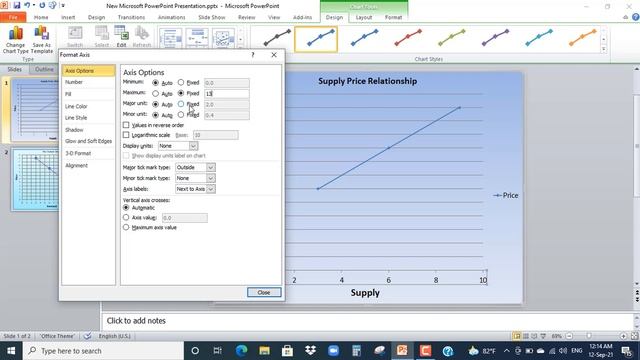
Task: Switch to Outline pane tab
Action: click(44, 69)
